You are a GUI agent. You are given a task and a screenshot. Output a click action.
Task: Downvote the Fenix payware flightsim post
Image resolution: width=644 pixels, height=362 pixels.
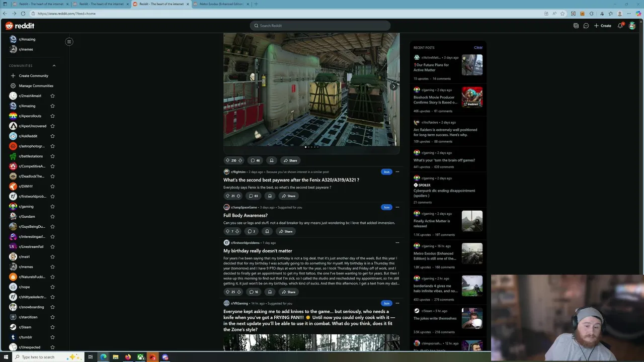238,196
